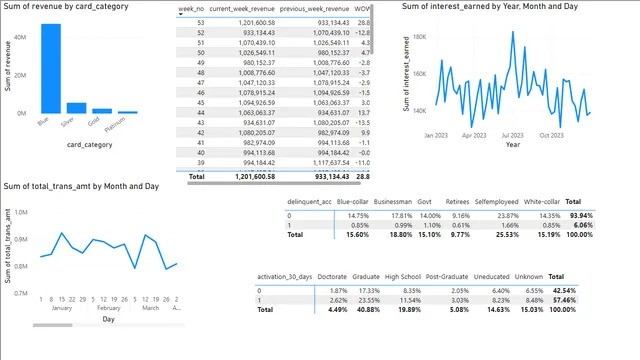Click the activation_30_days column header
Image resolution: width=640 pixels, height=360 pixels.
[x=284, y=277]
